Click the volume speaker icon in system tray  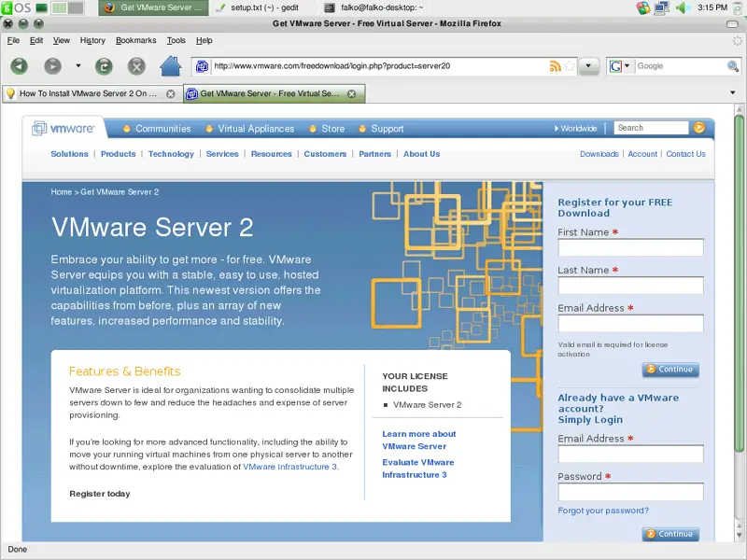683,7
